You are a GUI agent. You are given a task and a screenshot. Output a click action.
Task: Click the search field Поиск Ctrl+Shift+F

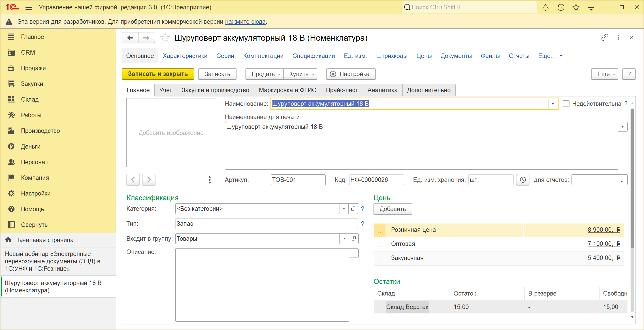(x=469, y=7)
